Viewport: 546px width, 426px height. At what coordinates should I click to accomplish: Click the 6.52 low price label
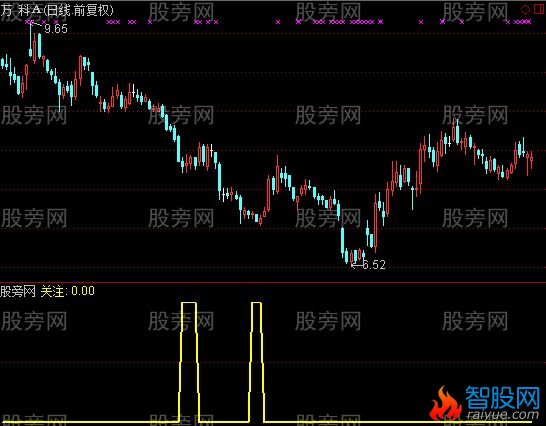374,265
